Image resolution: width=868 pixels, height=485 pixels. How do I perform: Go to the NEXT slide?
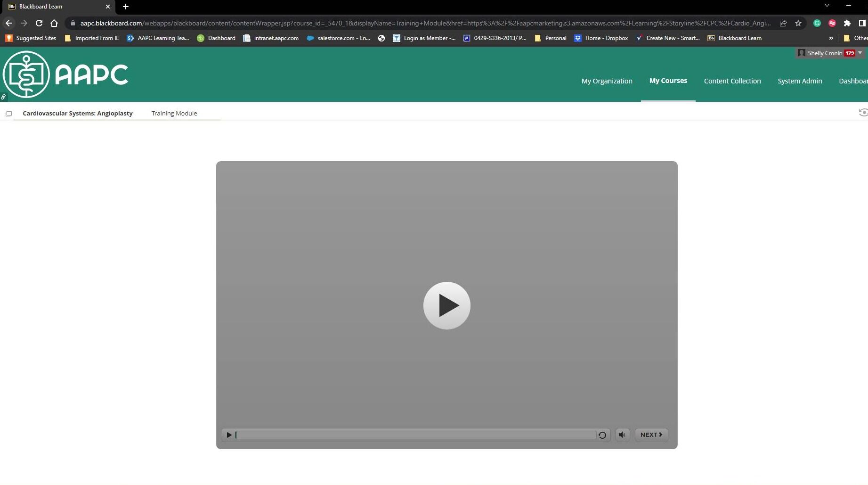(651, 435)
